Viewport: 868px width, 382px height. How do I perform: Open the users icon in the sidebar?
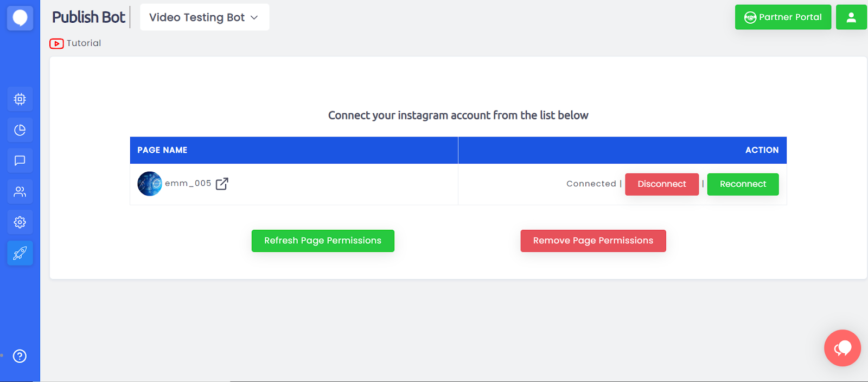20,192
